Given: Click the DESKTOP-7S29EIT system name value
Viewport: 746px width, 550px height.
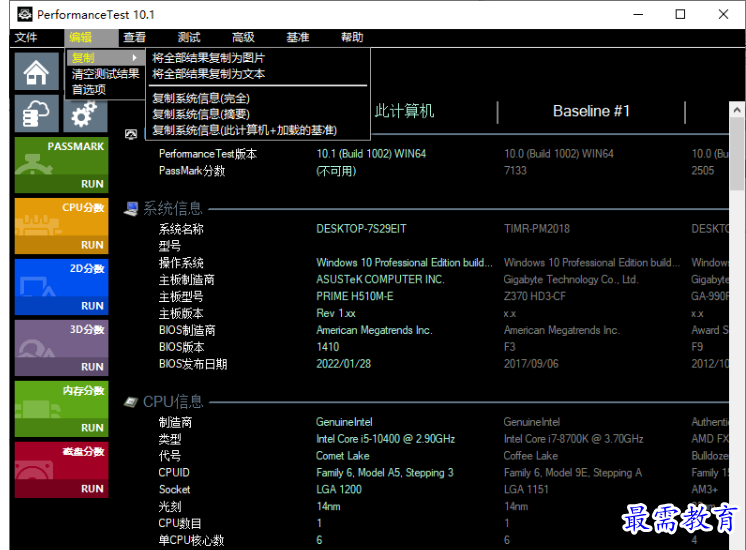Looking at the screenshot, I should pos(361,229).
